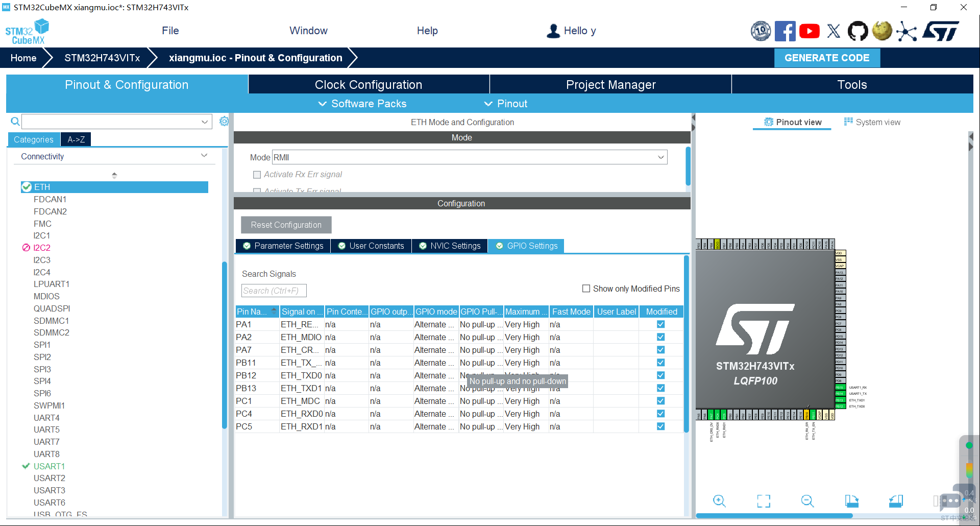Click the up/down sort handle above ETH
The image size is (980, 526).
pyautogui.click(x=114, y=175)
